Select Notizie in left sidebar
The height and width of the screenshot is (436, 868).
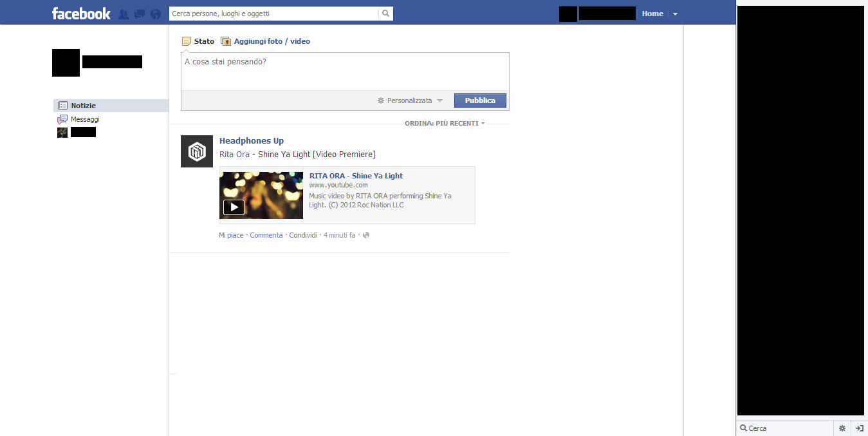[111, 106]
